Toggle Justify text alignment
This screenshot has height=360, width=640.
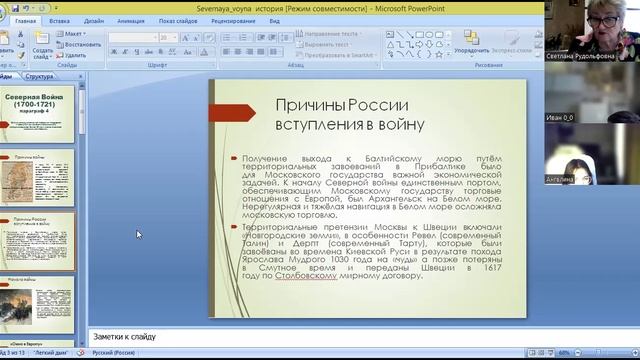tap(261, 52)
